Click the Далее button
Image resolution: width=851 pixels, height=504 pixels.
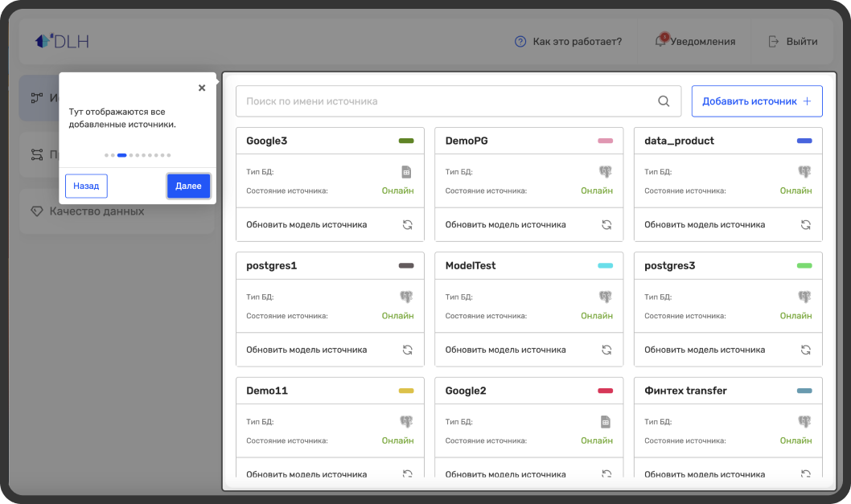click(188, 186)
